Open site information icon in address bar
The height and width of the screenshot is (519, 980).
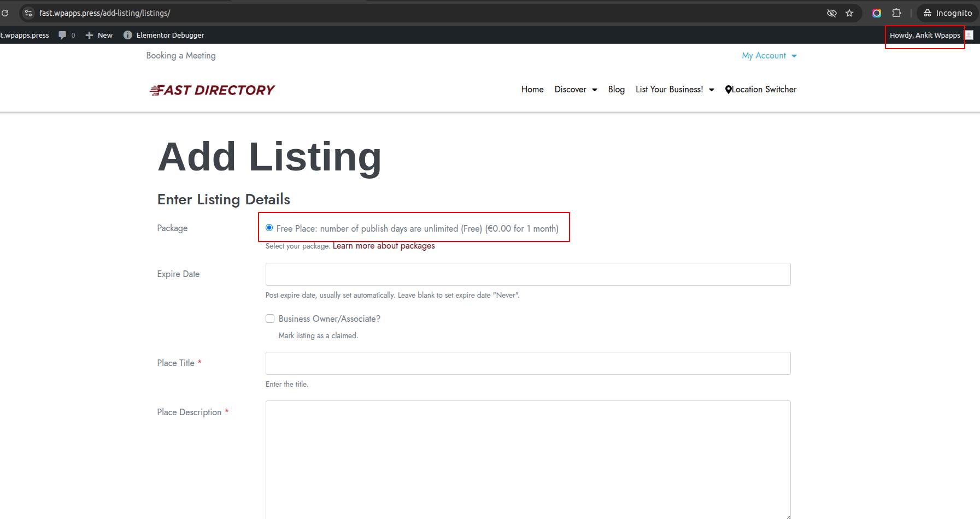pos(28,13)
